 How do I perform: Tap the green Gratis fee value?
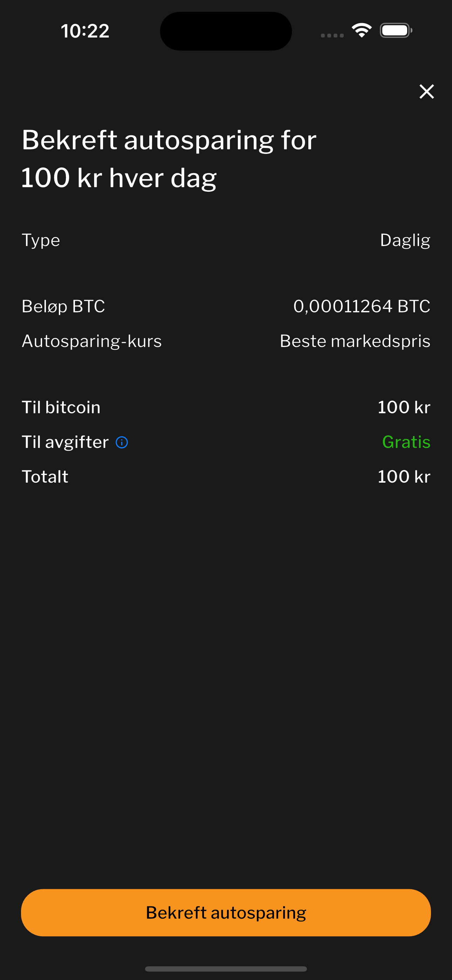click(406, 442)
